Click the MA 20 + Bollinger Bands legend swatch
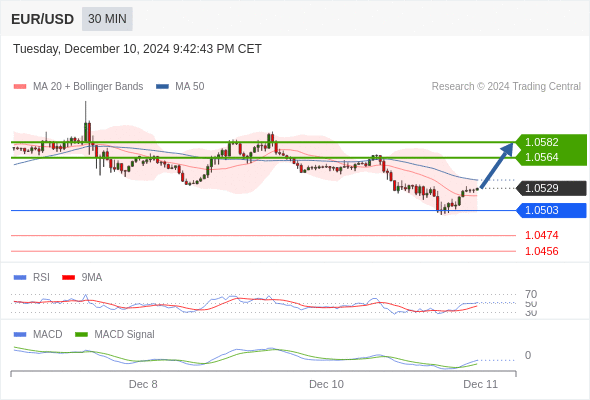The height and width of the screenshot is (400, 590). 20,87
